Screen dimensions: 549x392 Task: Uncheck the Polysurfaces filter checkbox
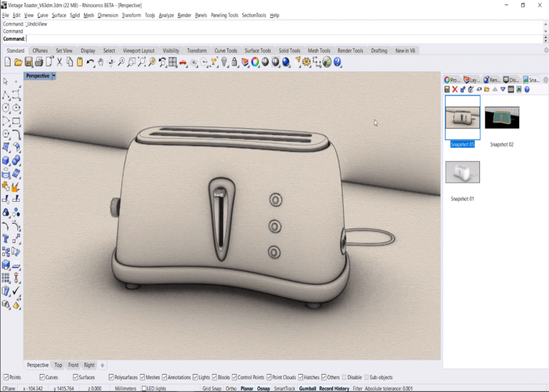111,377
